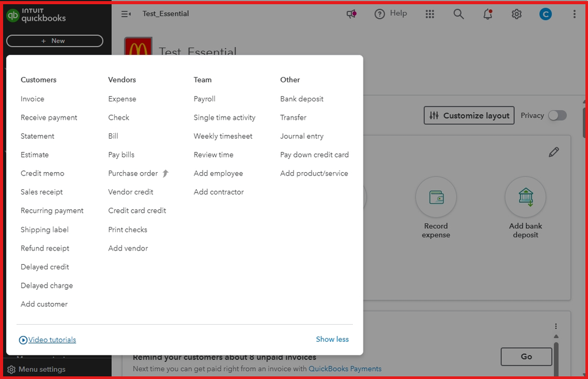Viewport: 588px width, 379px height.
Task: Select Add employee
Action: (218, 173)
